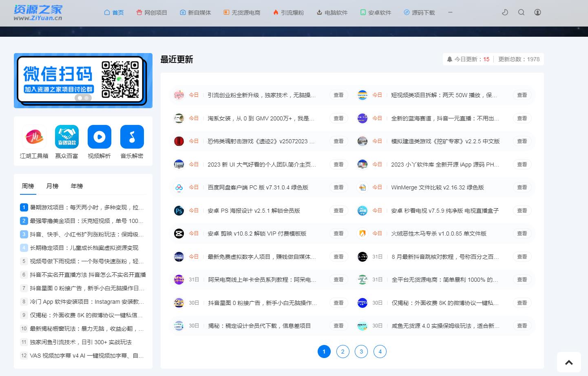Open the 赢众百富 handshake icon
This screenshot has height=376, width=588.
tap(67, 137)
